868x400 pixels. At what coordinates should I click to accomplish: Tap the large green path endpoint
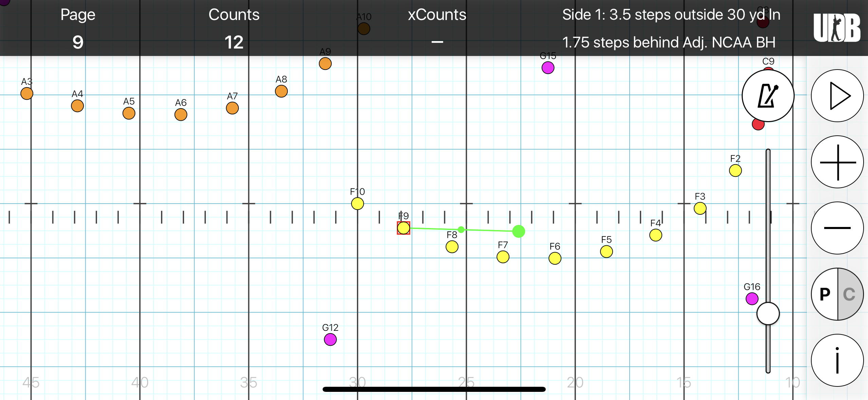click(x=519, y=231)
